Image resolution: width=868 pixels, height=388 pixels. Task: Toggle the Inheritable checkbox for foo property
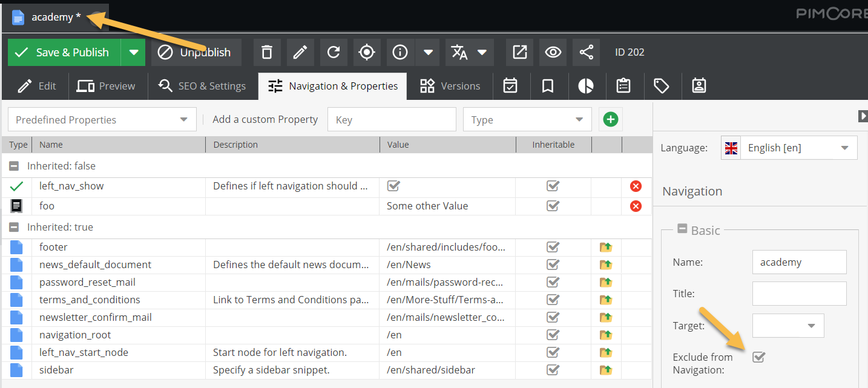coord(553,206)
